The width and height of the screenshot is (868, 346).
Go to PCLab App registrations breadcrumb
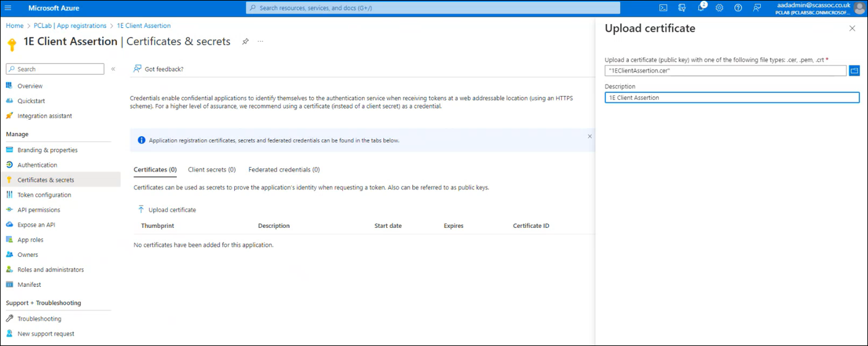(70, 26)
